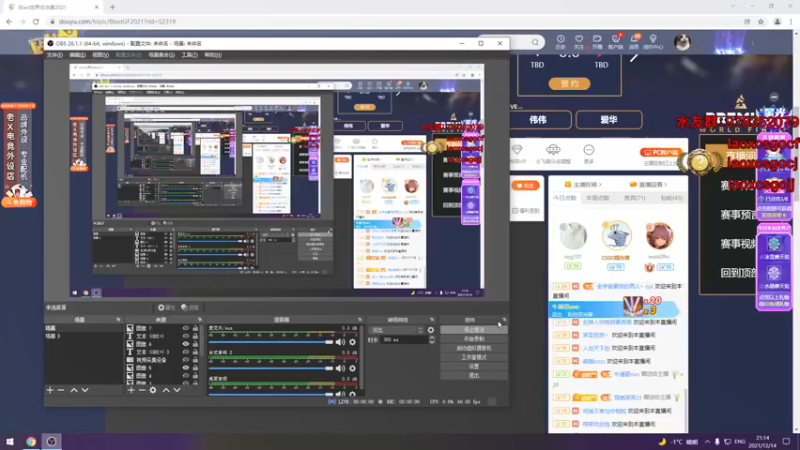
Task: Open OBS 工具(T) menu
Action: pos(189,55)
